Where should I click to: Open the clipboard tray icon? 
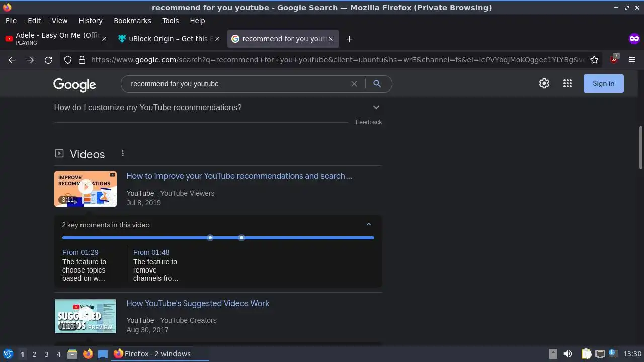[x=586, y=354]
